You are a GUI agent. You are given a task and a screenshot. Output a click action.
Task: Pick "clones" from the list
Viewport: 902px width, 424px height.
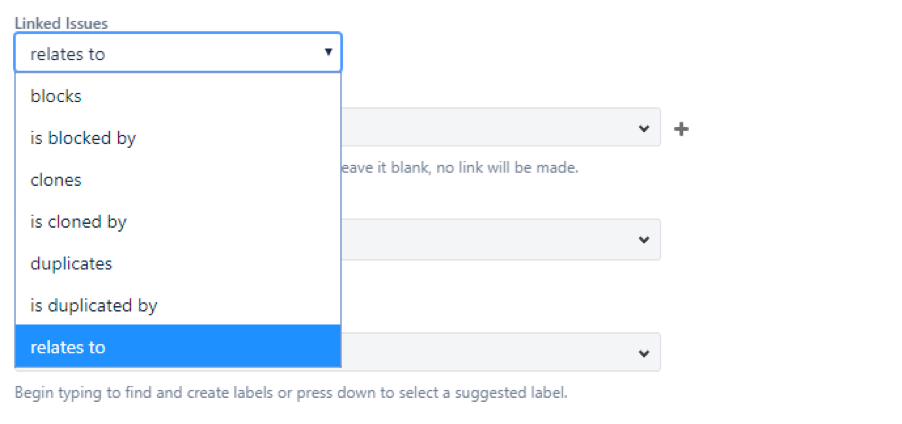click(178, 180)
